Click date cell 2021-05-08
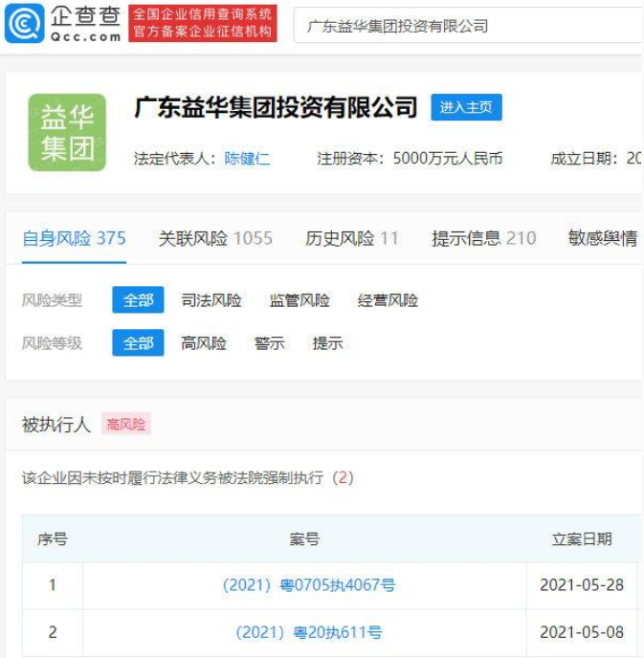 pos(582,632)
